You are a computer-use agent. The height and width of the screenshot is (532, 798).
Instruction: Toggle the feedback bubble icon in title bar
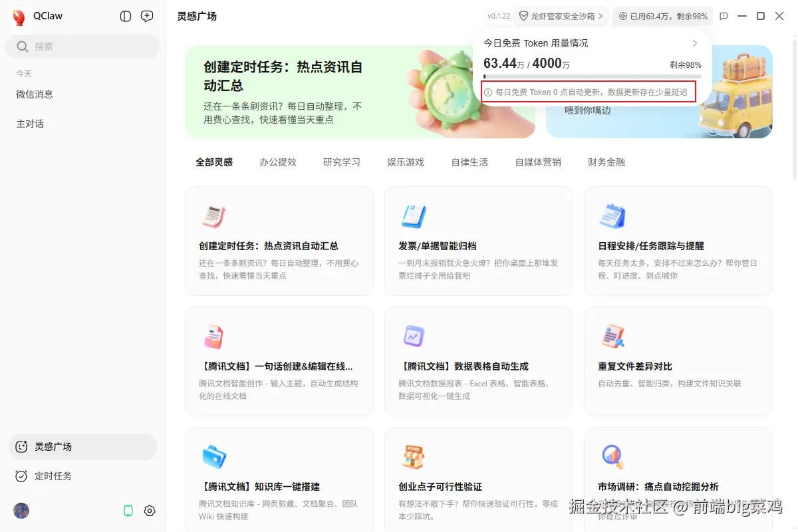coord(724,15)
